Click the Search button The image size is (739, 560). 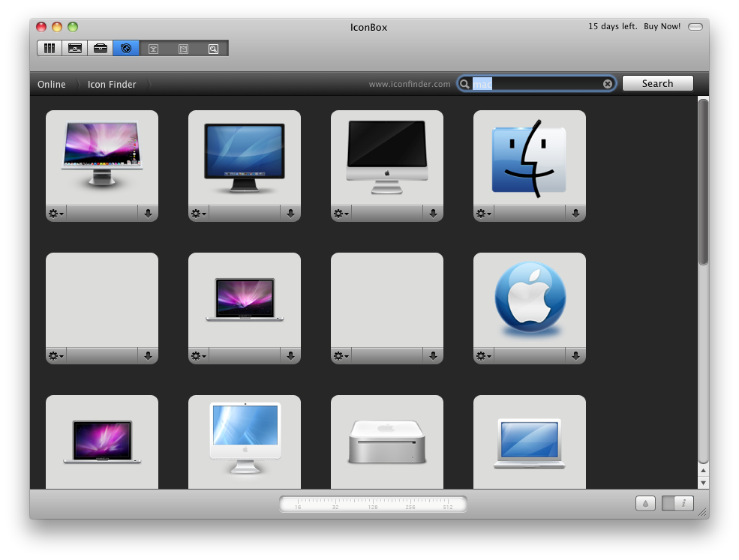[x=657, y=83]
